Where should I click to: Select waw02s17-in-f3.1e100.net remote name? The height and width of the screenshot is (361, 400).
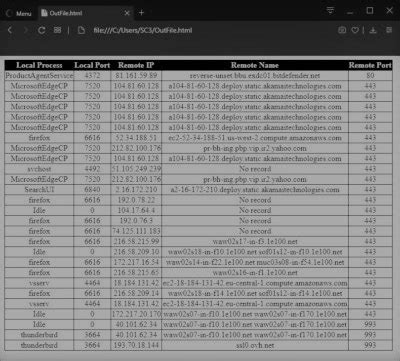(x=255, y=241)
